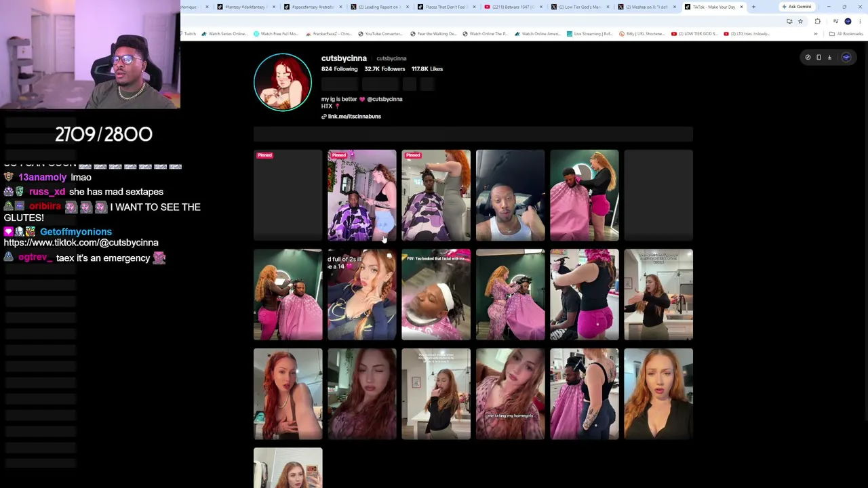Close the Leading Report on X tab

(407, 7)
